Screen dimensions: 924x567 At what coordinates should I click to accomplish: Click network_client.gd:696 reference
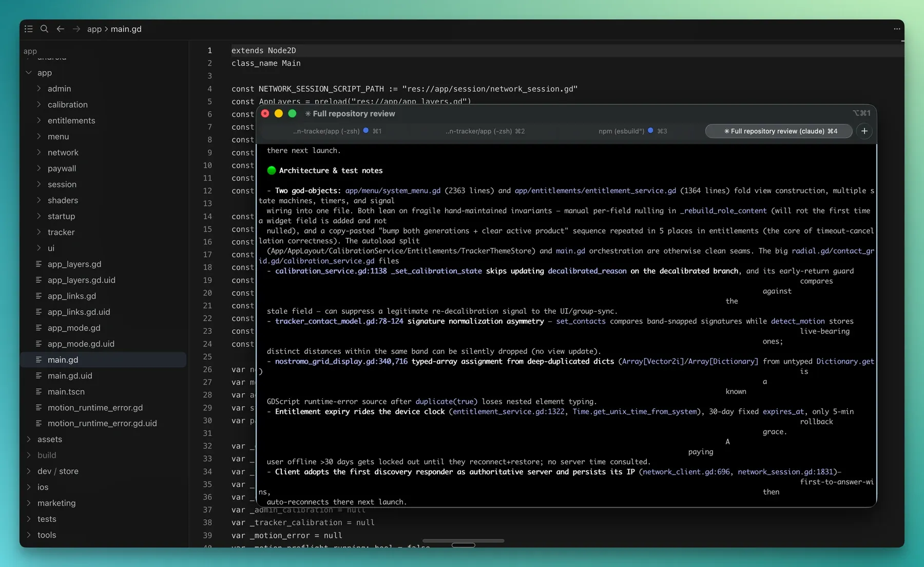pyautogui.click(x=686, y=472)
